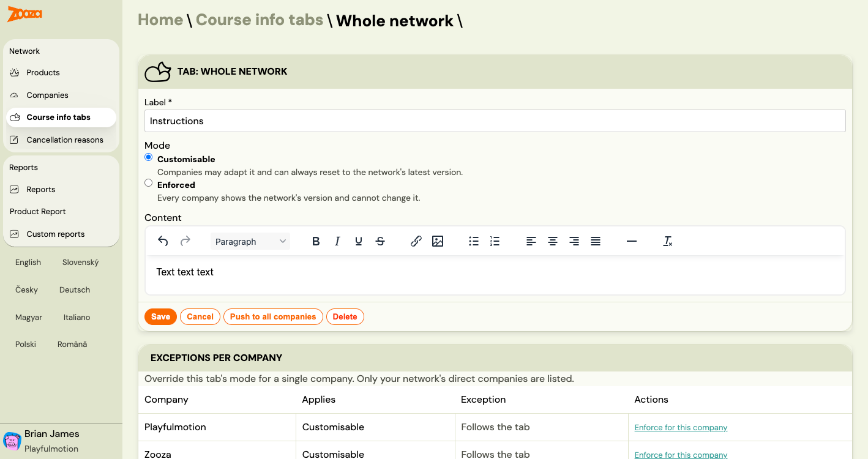Switch language to Polski
868x459 pixels.
click(x=26, y=345)
